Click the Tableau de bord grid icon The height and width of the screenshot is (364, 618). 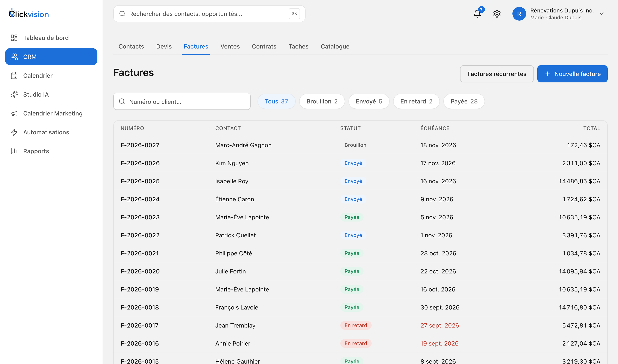coord(14,38)
